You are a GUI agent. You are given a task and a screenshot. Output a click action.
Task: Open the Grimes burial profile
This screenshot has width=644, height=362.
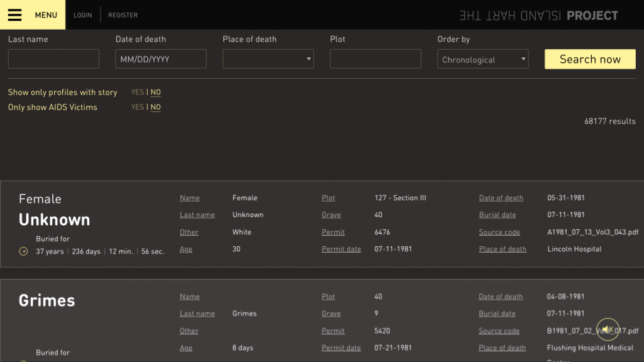click(47, 301)
